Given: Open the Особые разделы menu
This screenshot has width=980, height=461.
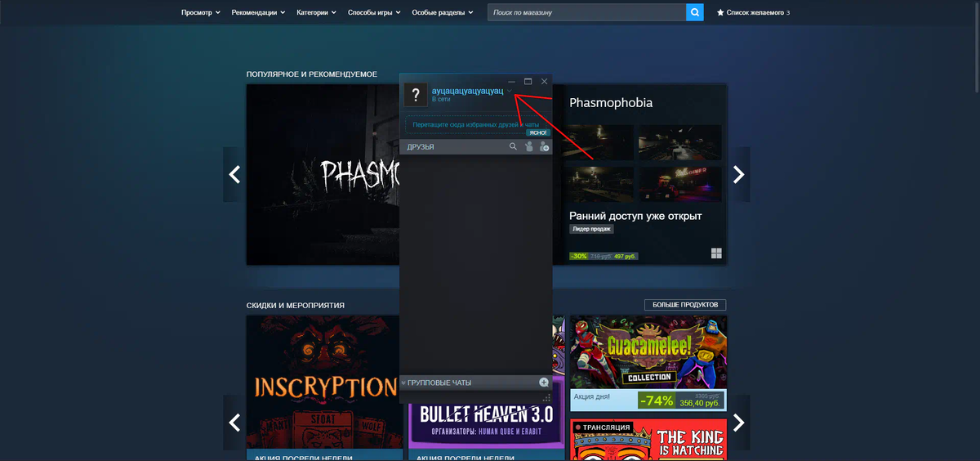Looking at the screenshot, I should [443, 13].
